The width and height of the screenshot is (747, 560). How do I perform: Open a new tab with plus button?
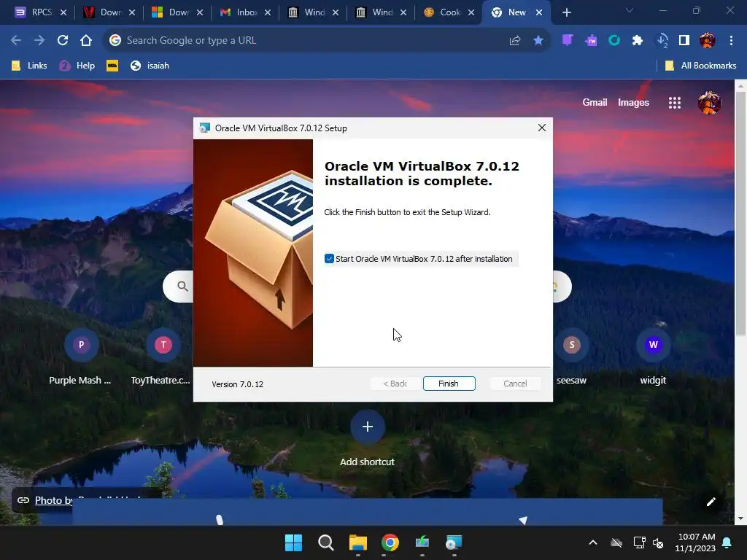tap(566, 12)
